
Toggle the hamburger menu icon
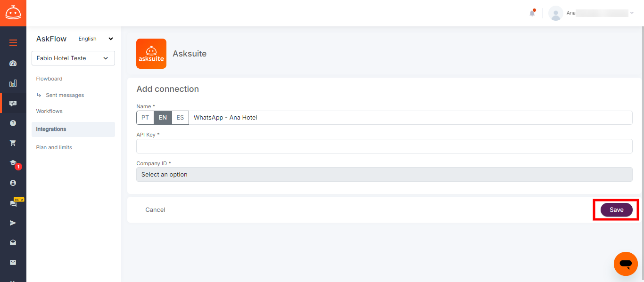coord(13,43)
